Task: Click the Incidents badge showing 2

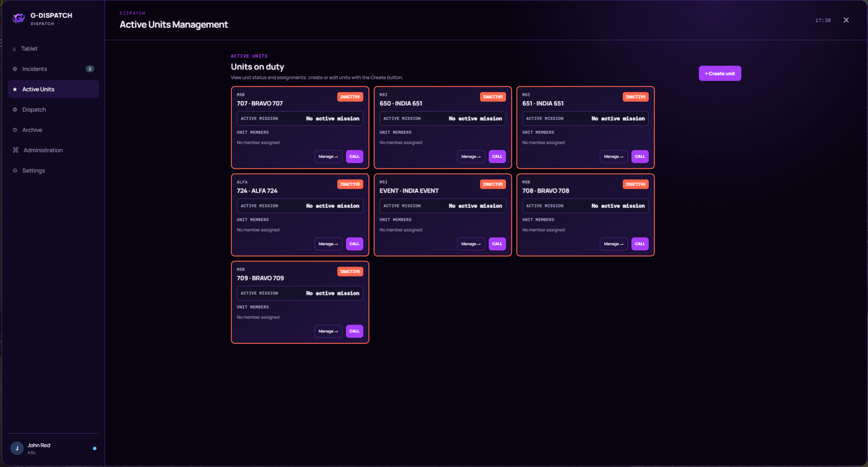Action: [x=90, y=69]
